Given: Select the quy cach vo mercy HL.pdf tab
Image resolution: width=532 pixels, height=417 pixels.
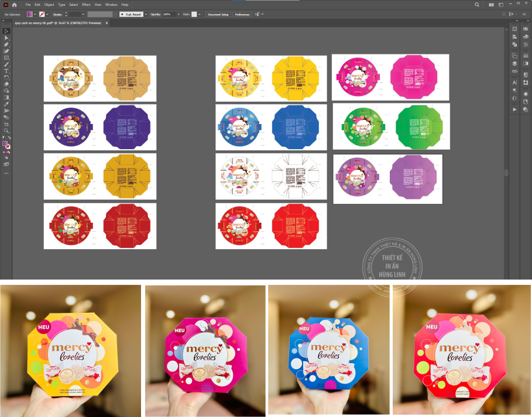Looking at the screenshot, I should click(58, 23).
